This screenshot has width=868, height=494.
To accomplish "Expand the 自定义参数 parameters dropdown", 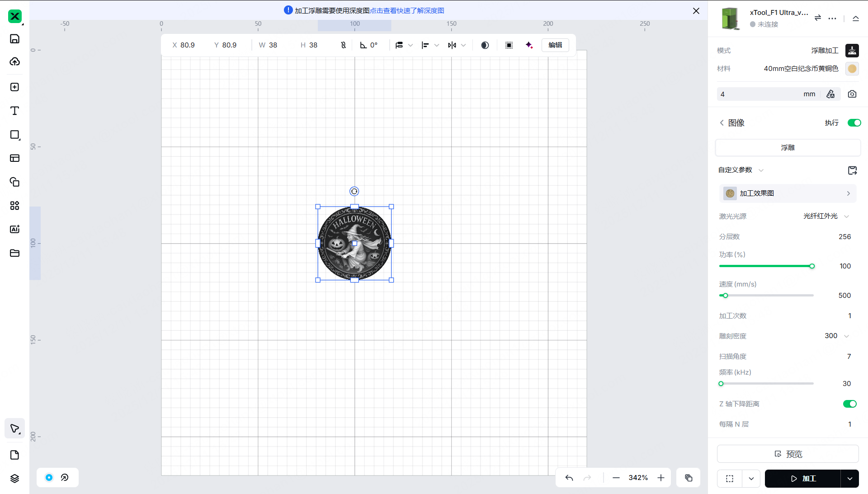I will click(761, 170).
